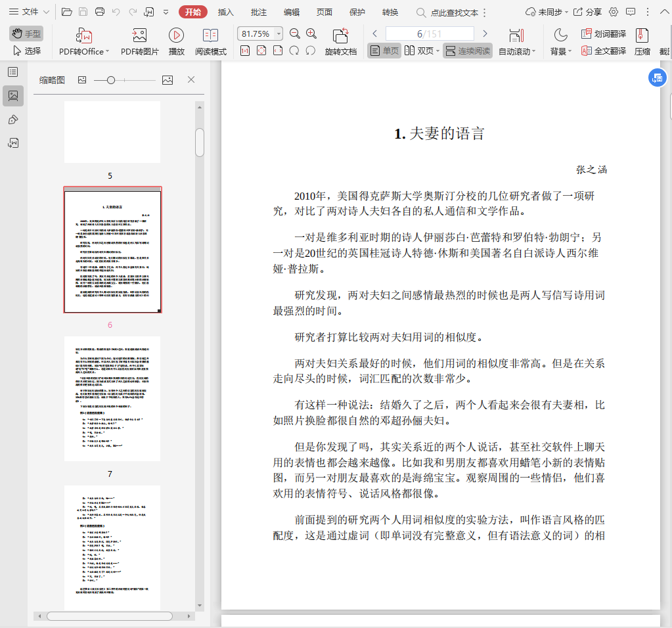Click the zoom in magnifier
This screenshot has height=628, width=672.
(311, 34)
